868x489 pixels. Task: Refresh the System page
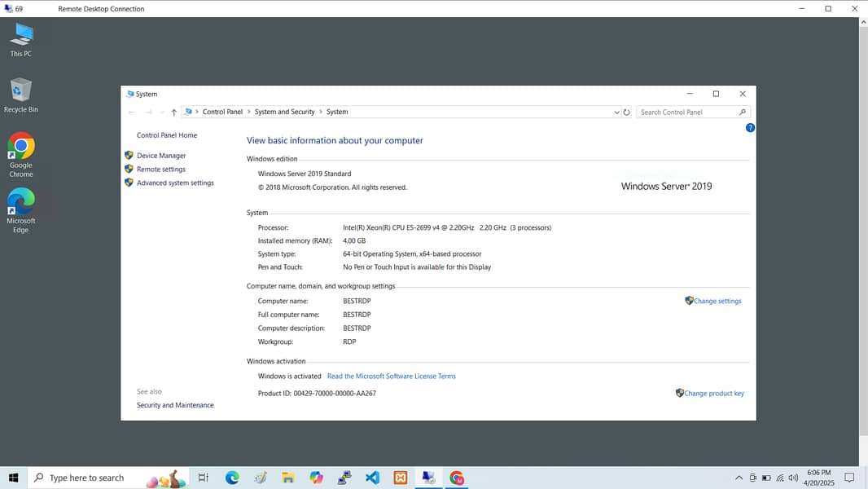click(627, 112)
